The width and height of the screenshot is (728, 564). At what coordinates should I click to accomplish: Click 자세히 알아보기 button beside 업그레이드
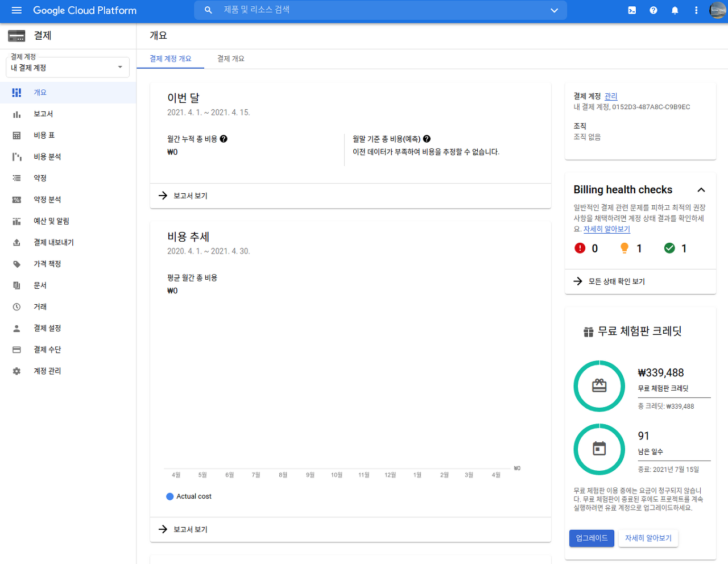click(648, 538)
